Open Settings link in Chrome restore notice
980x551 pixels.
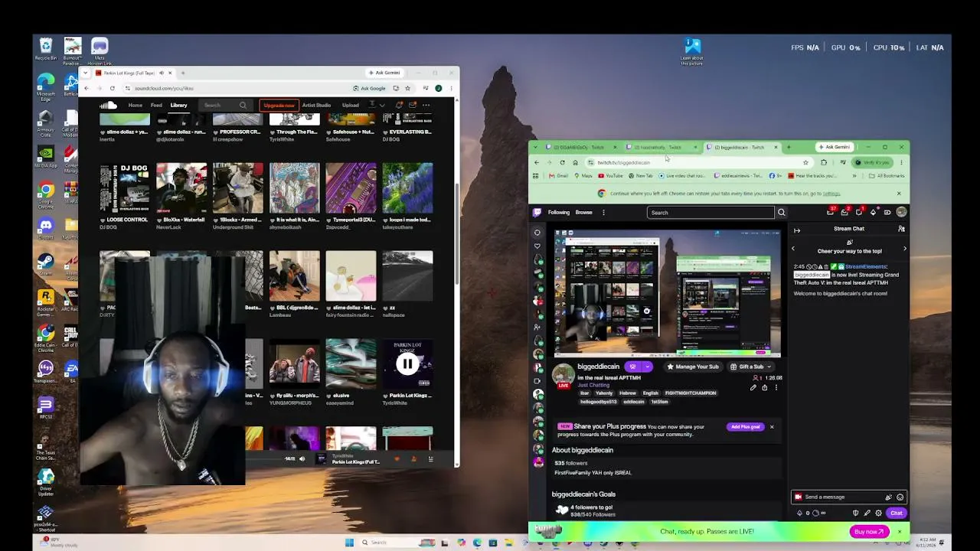pyautogui.click(x=831, y=194)
